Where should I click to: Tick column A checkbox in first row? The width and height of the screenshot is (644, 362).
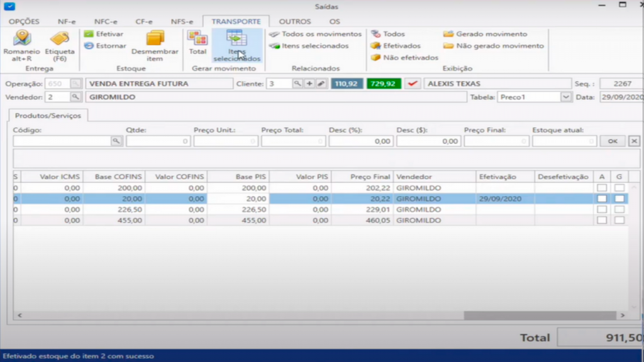[x=602, y=188]
